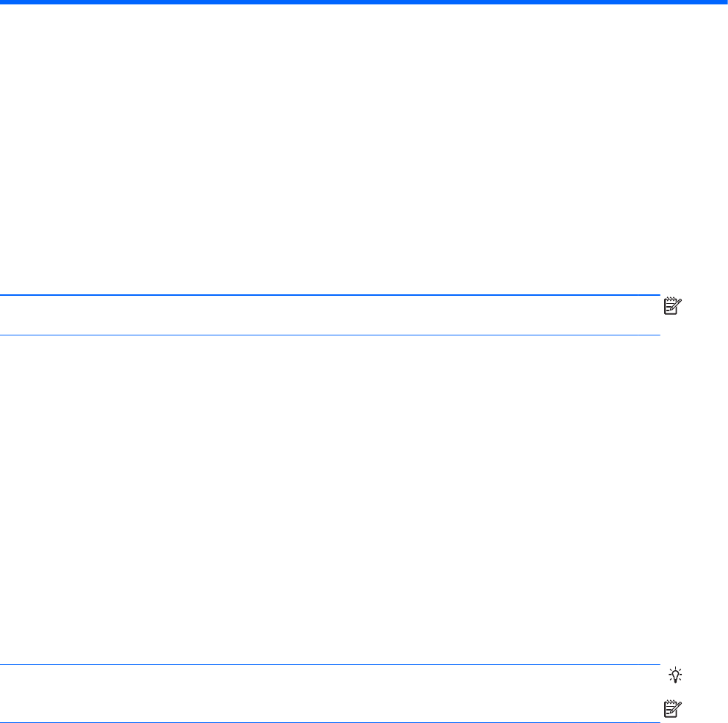Click the white margin right of the lightbulb icon
The image size is (728, 723).
tap(706, 675)
